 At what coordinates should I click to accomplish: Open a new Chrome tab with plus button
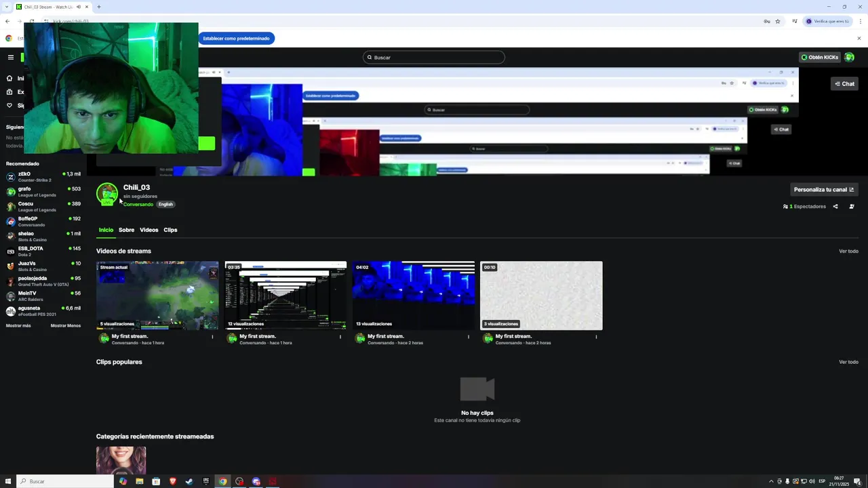click(x=99, y=7)
